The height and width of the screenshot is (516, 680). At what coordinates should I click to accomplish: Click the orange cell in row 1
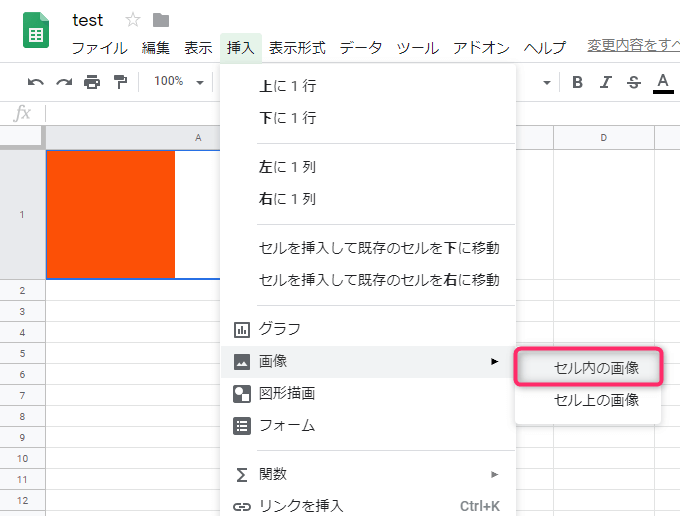(x=111, y=214)
